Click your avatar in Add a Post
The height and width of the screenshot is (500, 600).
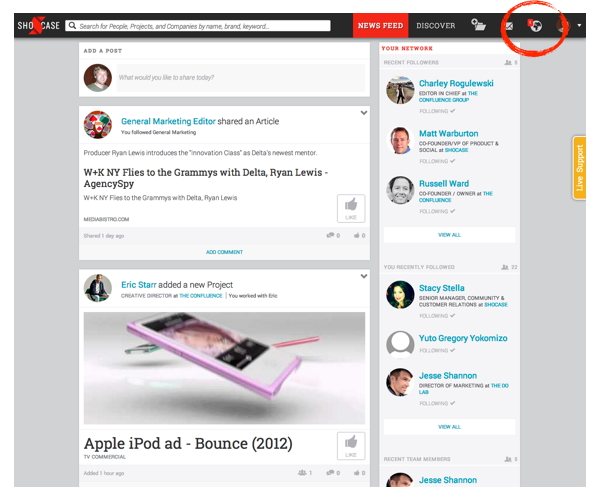(98, 78)
